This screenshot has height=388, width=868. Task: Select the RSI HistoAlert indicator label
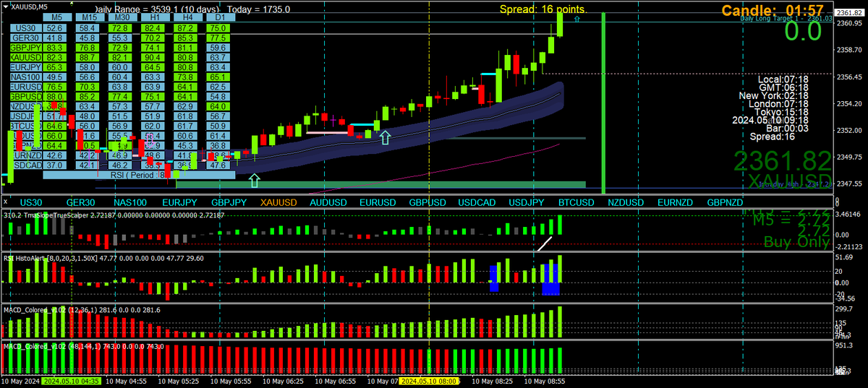click(x=105, y=257)
